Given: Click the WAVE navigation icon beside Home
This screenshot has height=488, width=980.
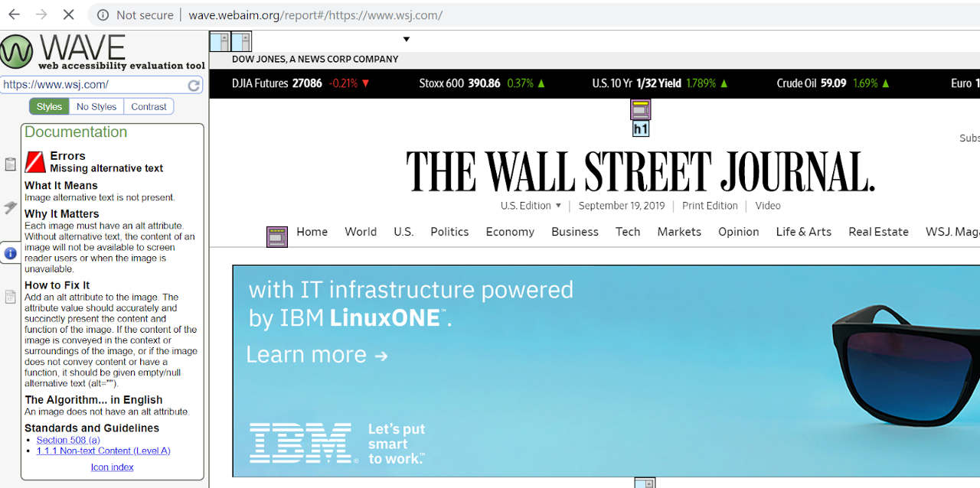Looking at the screenshot, I should tap(277, 236).
